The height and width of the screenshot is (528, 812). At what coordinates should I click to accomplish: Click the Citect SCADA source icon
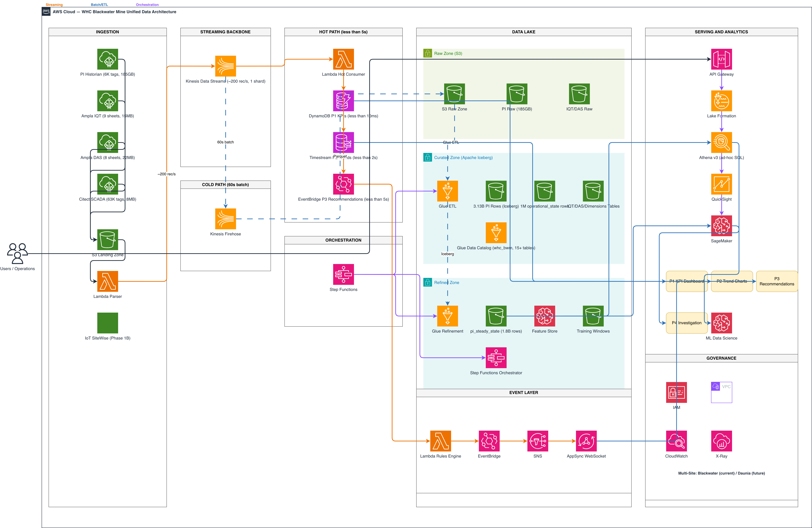coord(108,184)
